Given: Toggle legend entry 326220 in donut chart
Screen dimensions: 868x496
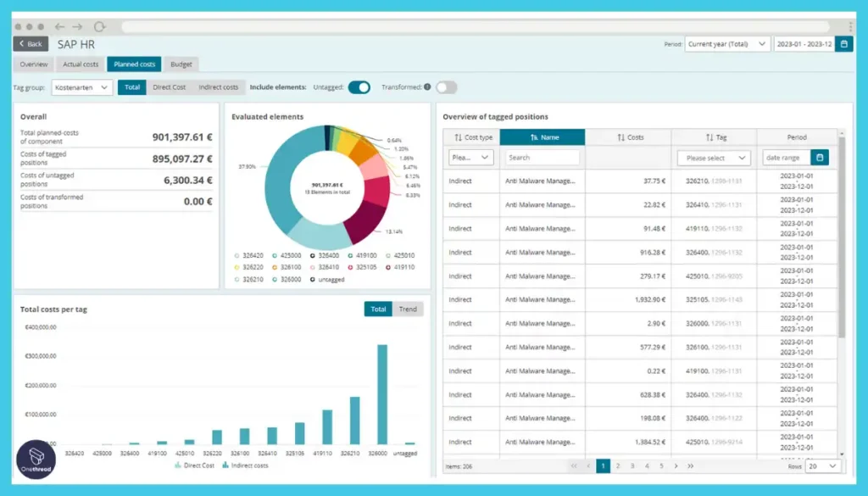Looking at the screenshot, I should point(249,267).
